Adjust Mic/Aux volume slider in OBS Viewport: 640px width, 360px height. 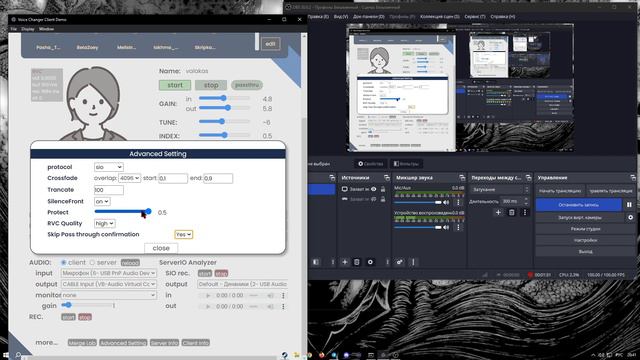coord(418,202)
